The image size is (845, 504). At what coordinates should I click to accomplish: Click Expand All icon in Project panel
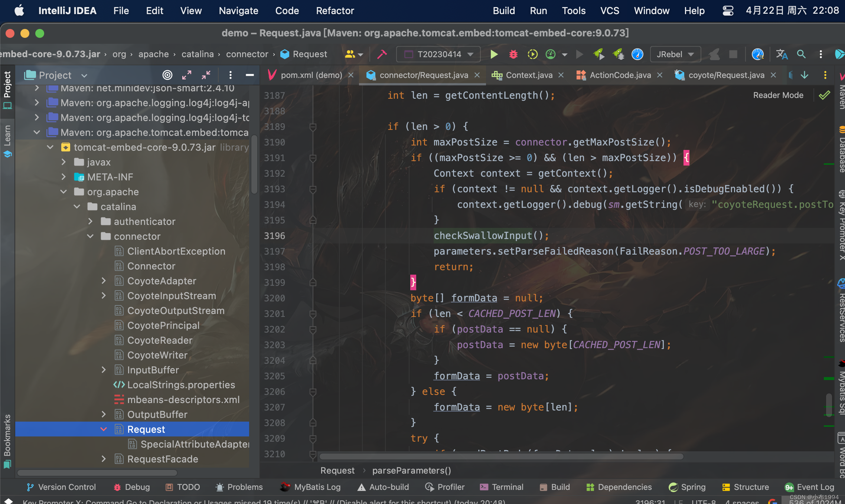187,75
